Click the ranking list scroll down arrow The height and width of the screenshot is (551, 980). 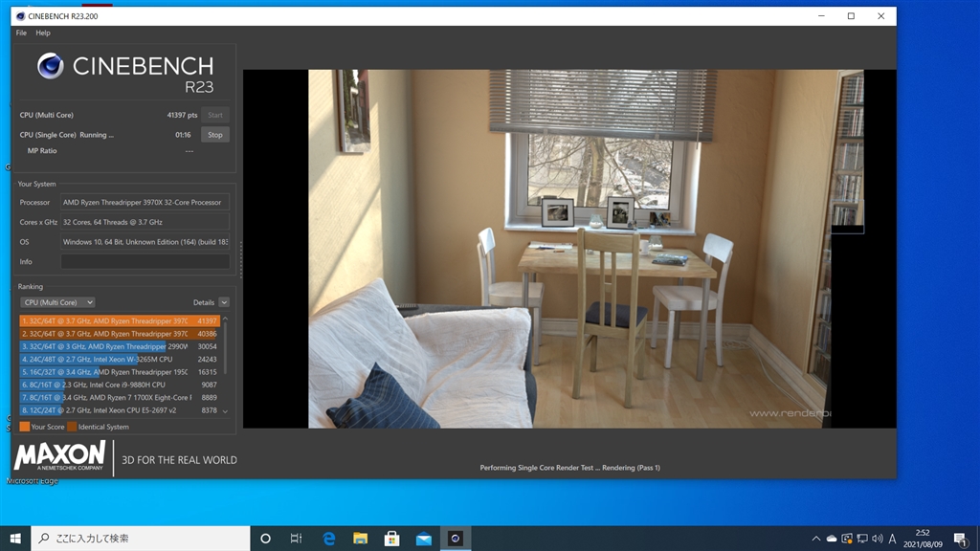pyautogui.click(x=225, y=411)
